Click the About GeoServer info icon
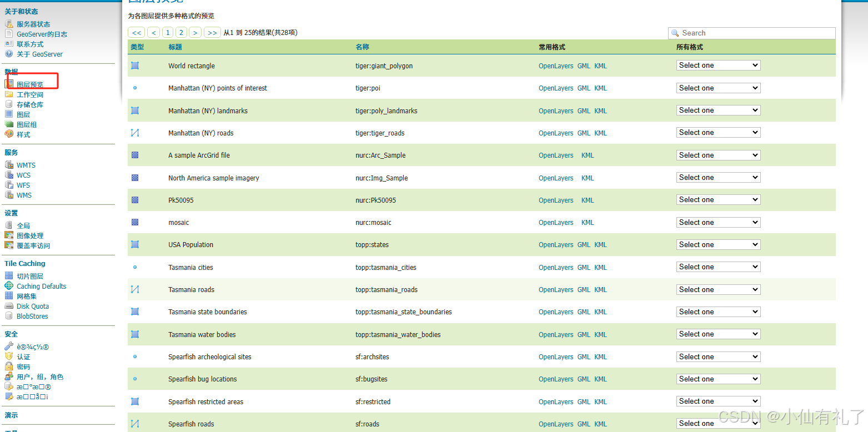The height and width of the screenshot is (432, 868). 9,54
